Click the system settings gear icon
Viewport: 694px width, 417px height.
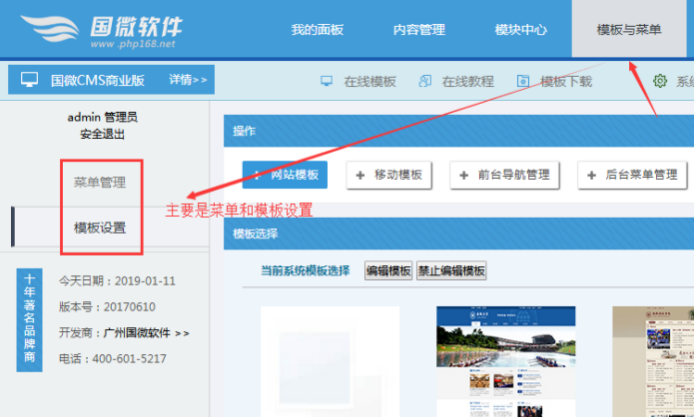coord(660,81)
